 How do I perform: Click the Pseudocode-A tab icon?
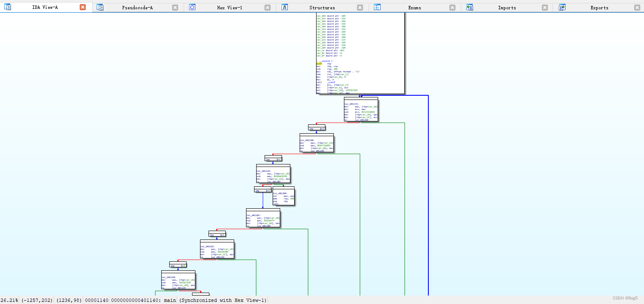(x=100, y=7)
